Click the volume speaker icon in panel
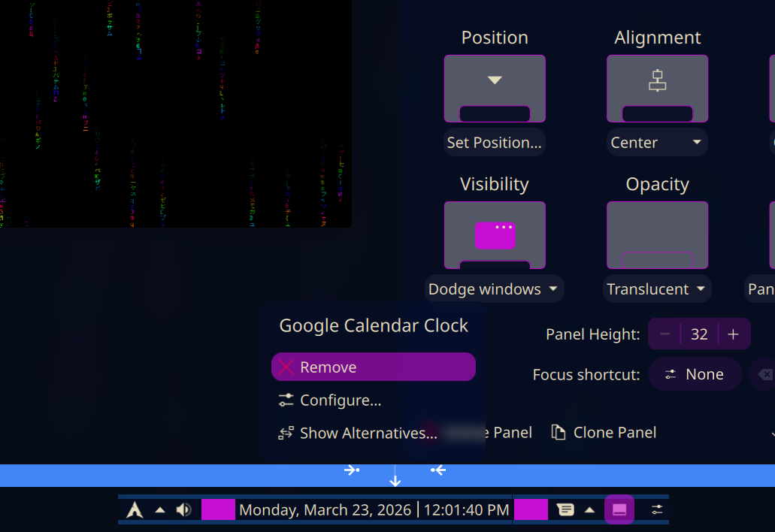 pos(183,509)
